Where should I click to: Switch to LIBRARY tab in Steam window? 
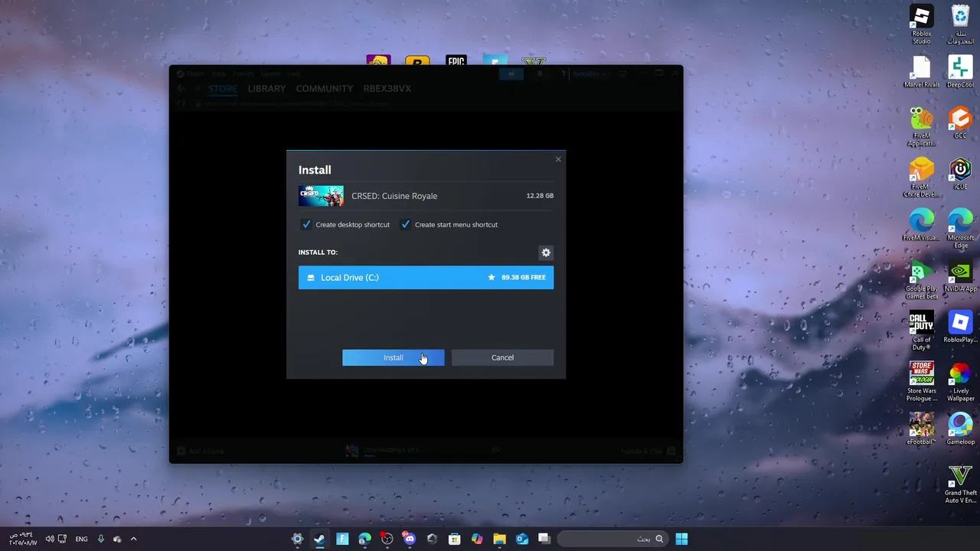click(x=266, y=89)
